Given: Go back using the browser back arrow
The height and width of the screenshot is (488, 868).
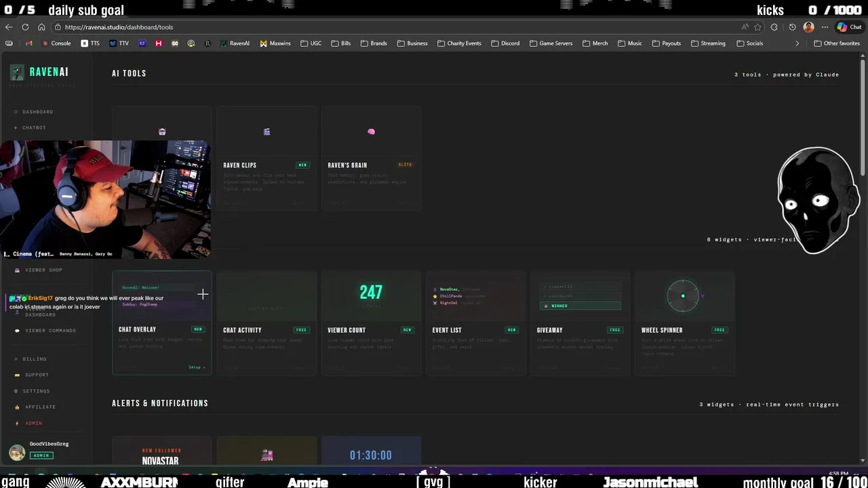Looking at the screenshot, I should pyautogui.click(x=9, y=27).
